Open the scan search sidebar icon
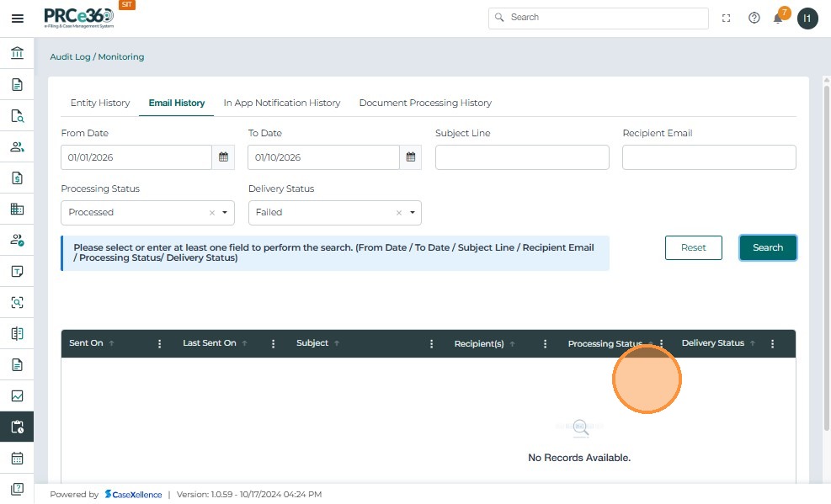 pos(17,302)
